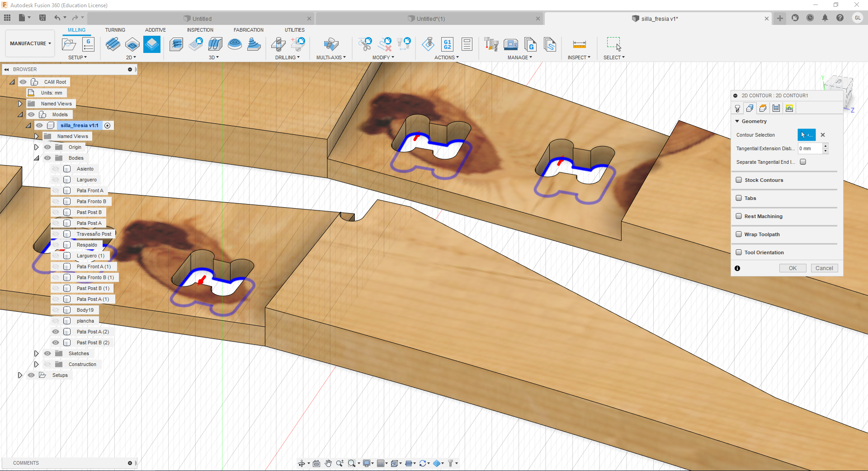The height and width of the screenshot is (471, 868).
Task: Clear the contour selection with X
Action: [823, 135]
